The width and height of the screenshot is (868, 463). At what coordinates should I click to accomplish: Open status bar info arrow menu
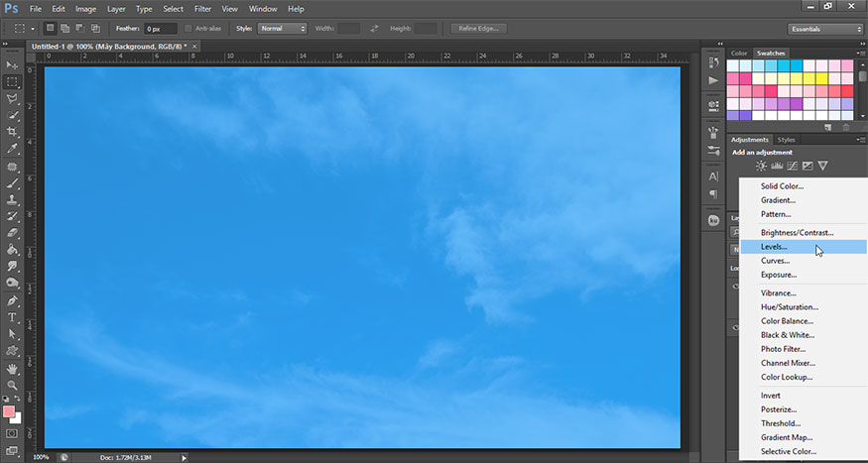coord(185,457)
